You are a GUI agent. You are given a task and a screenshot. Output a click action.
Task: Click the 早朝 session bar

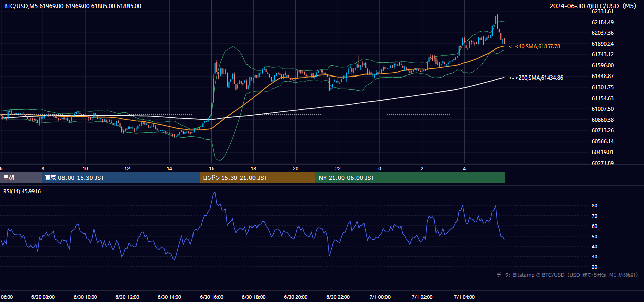pos(21,178)
